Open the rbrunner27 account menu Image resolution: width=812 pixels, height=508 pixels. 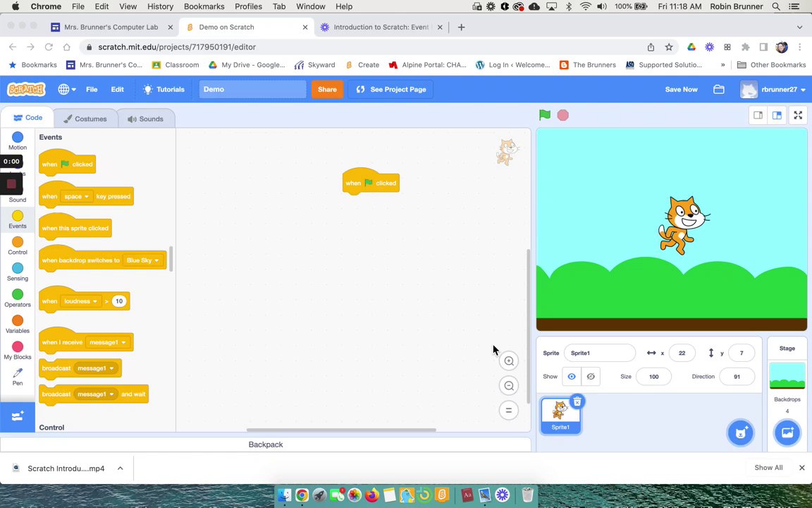point(773,89)
